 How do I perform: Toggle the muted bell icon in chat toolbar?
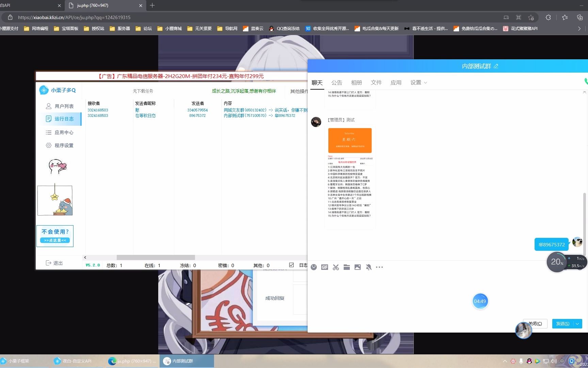369,267
